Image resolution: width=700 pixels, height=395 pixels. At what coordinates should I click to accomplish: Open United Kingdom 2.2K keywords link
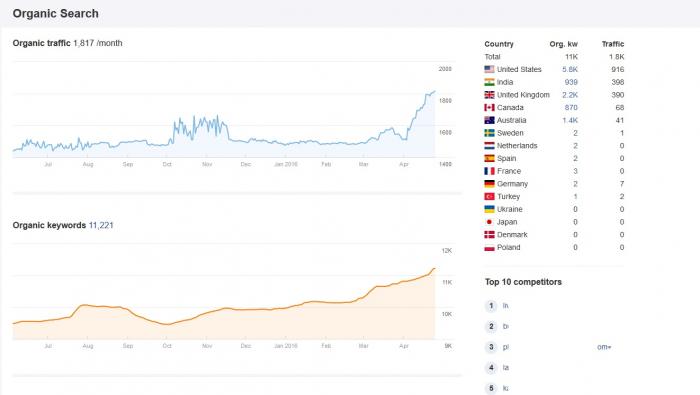tap(570, 95)
